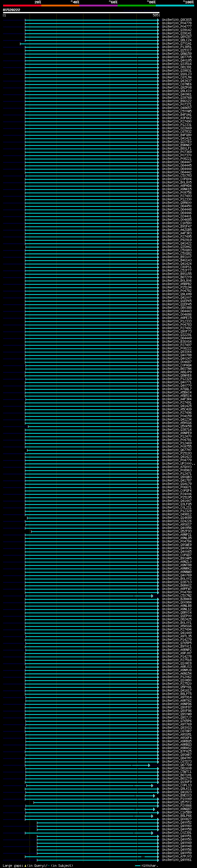The image size is (197, 868).
Task: Open the UniRef100_Q7Y1A1 hit label
Action: [176, 43]
